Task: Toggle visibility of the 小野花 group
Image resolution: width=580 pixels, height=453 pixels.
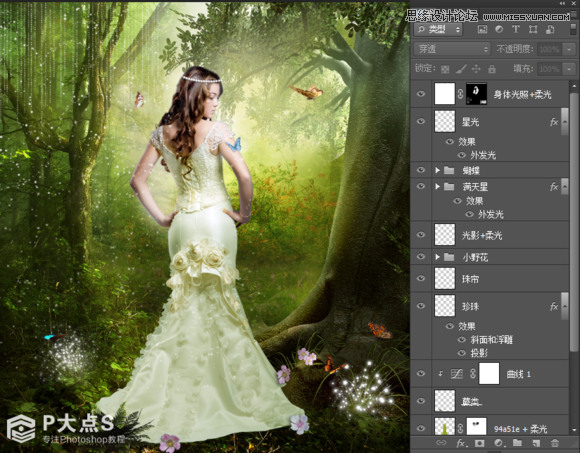Action: coord(421,256)
